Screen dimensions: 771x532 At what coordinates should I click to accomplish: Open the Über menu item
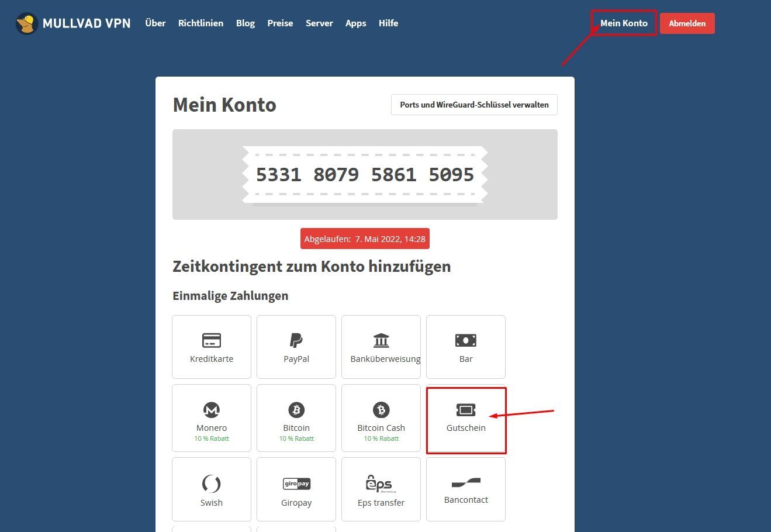[155, 23]
